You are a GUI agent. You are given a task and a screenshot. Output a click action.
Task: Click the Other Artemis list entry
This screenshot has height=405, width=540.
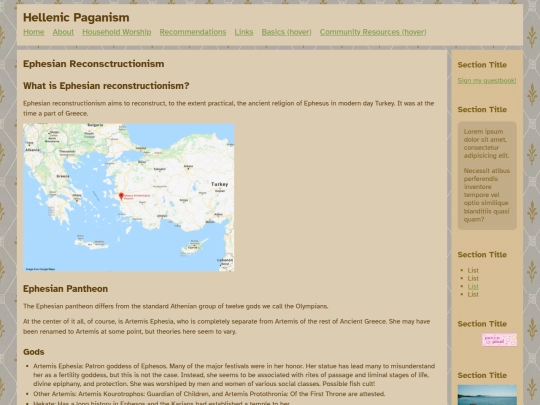[209, 394]
